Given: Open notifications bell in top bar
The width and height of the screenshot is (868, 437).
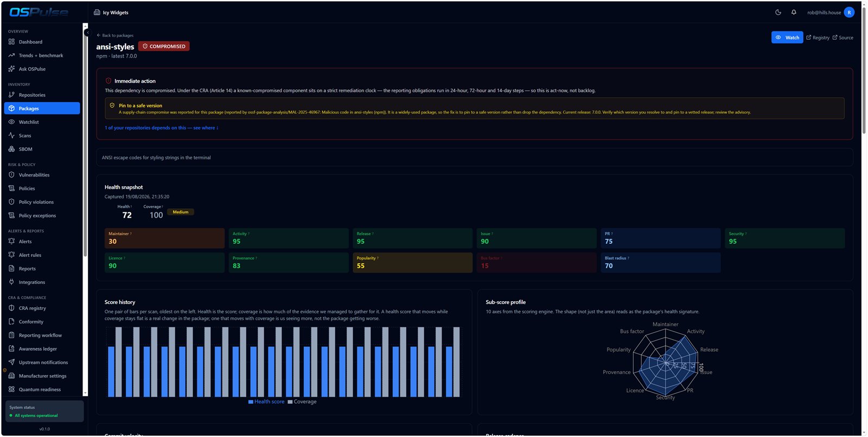Looking at the screenshot, I should (x=794, y=12).
